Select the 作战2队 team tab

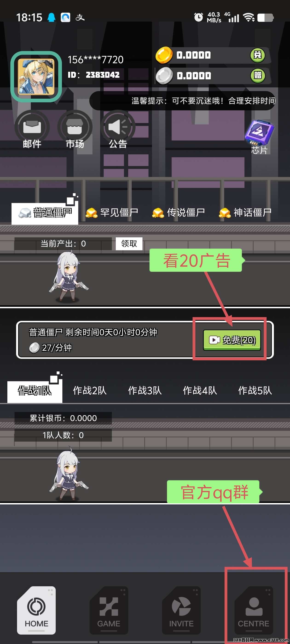pos(90,391)
